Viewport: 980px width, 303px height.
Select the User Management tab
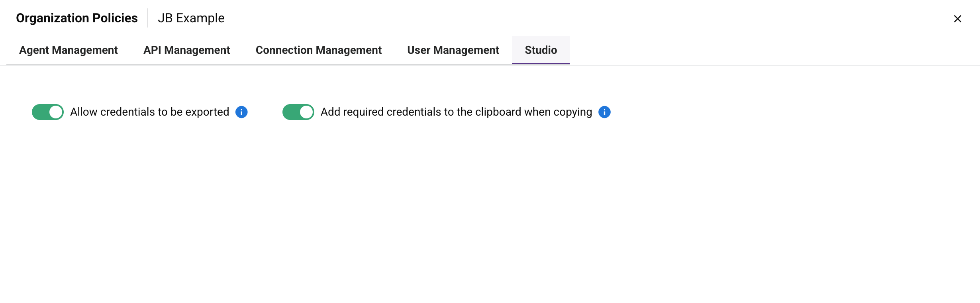click(x=453, y=50)
